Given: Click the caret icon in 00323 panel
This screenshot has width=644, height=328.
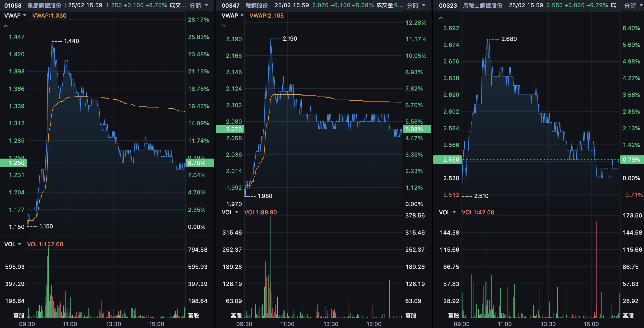Looking at the screenshot, I should point(441,18).
